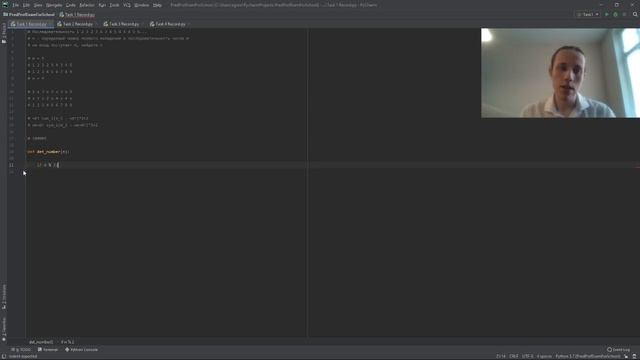Open Python interpreter selector in status bar

[x=588, y=357]
